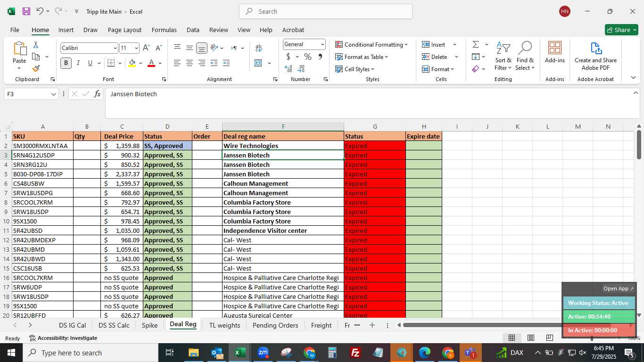The image size is (644, 362).
Task: Click the Search box in title bar
Action: 326,11
